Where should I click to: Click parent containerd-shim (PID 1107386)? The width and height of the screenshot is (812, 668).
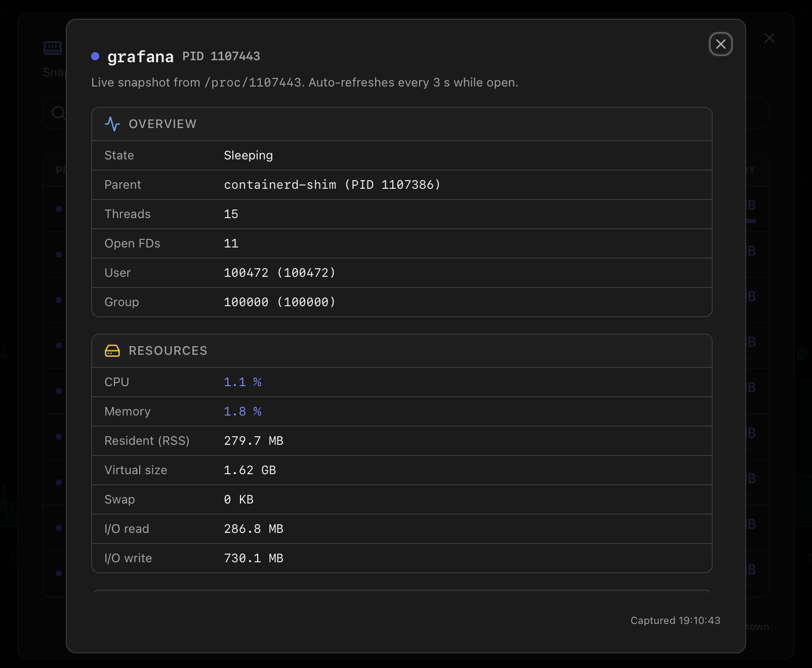332,185
